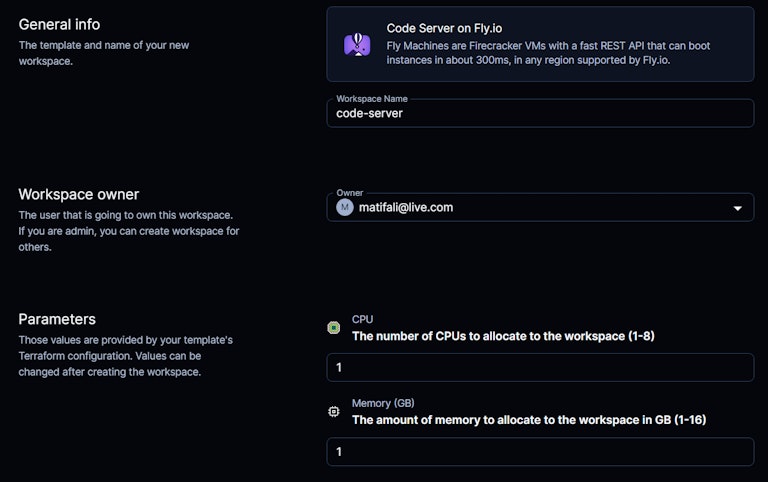Click the Workspace Name field label

[x=371, y=99]
